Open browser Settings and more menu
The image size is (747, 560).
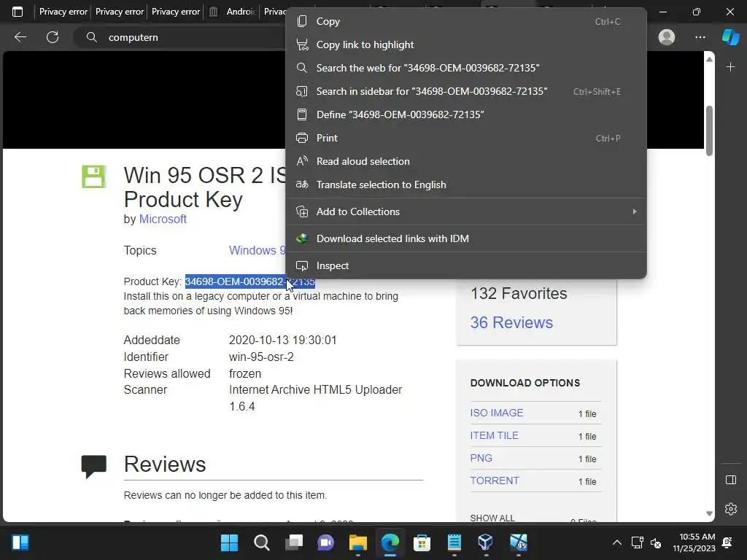(700, 37)
